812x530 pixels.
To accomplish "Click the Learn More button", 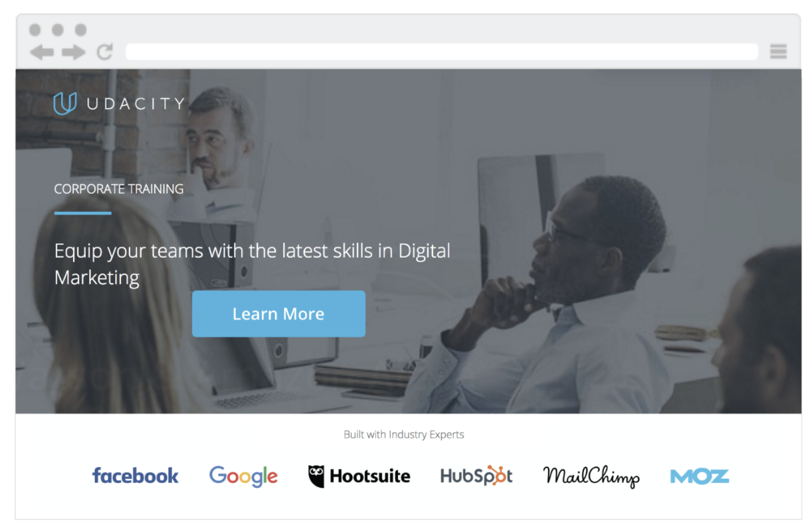I will [x=278, y=313].
